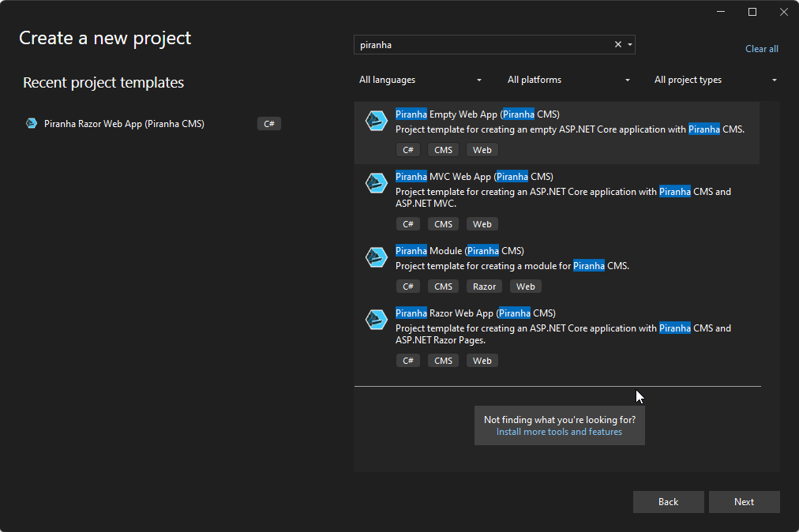Screen dimensions: 799x532
Task: Click the recent Piranha Razor Web App icon
Action: tap(31, 123)
